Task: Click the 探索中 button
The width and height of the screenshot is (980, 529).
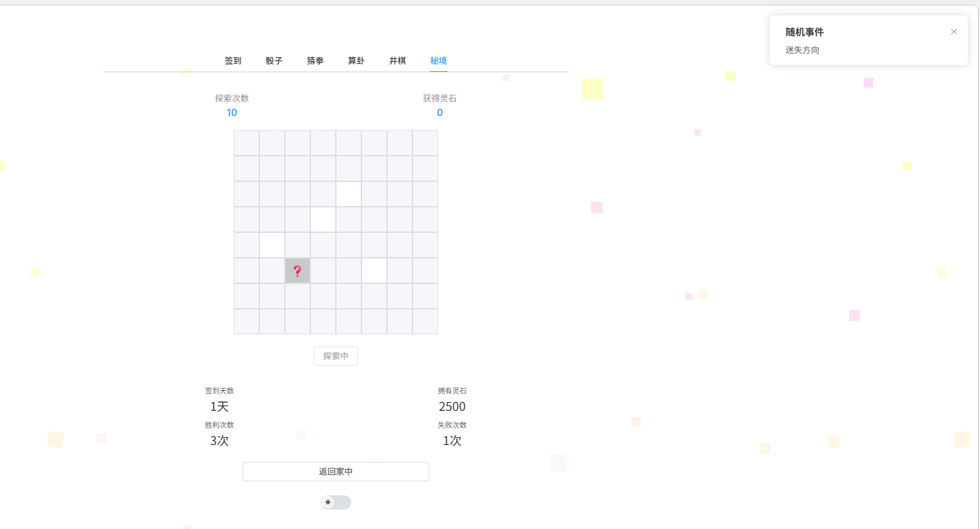Action: [x=336, y=356]
